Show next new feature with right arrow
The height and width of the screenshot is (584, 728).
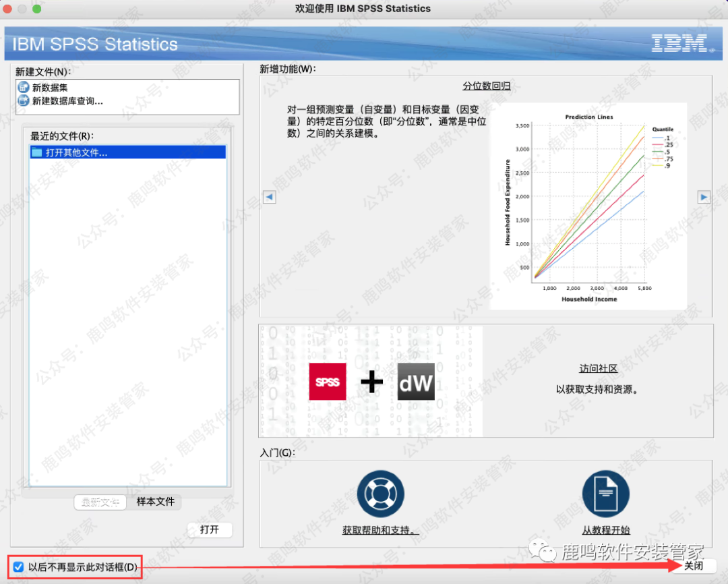(x=704, y=197)
